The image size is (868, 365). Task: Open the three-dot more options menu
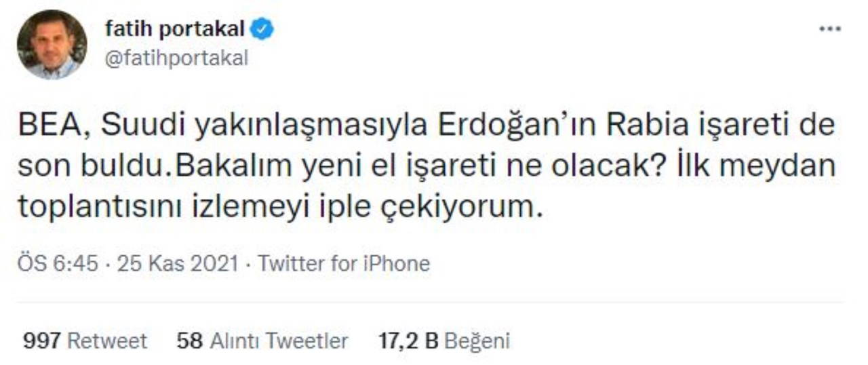point(829,29)
